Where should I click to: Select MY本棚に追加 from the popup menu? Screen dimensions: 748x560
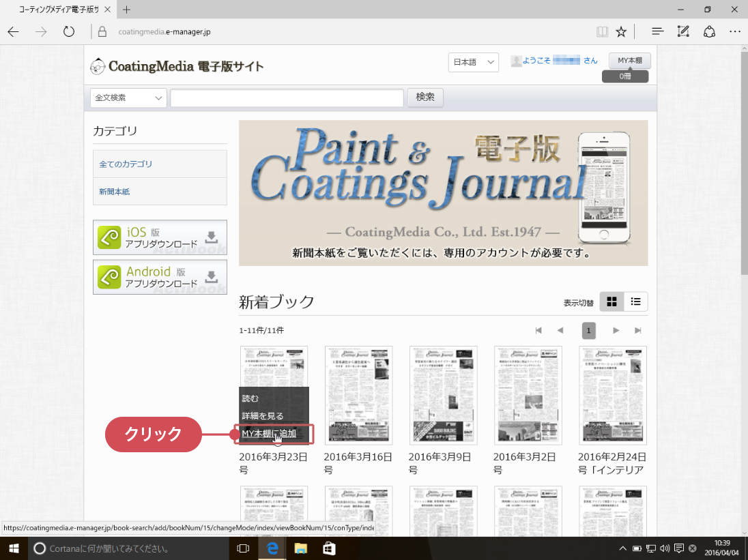[x=269, y=433]
